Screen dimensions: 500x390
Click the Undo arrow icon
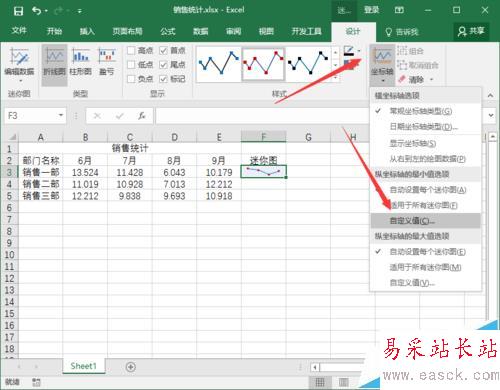click(x=37, y=11)
